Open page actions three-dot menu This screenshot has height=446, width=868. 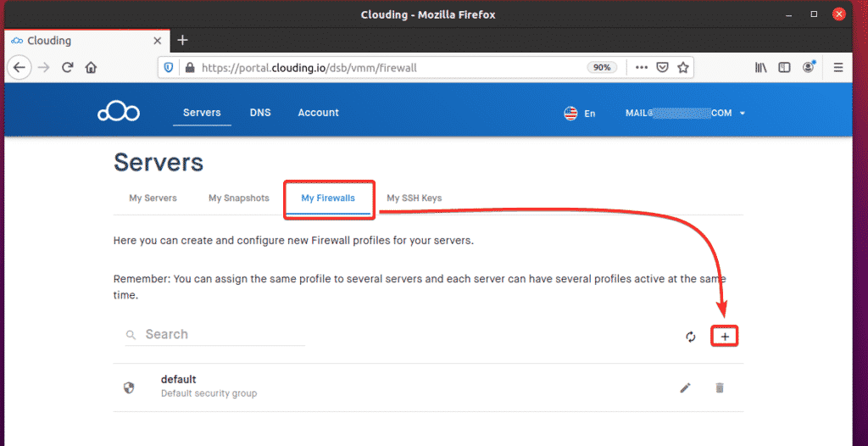coord(641,68)
